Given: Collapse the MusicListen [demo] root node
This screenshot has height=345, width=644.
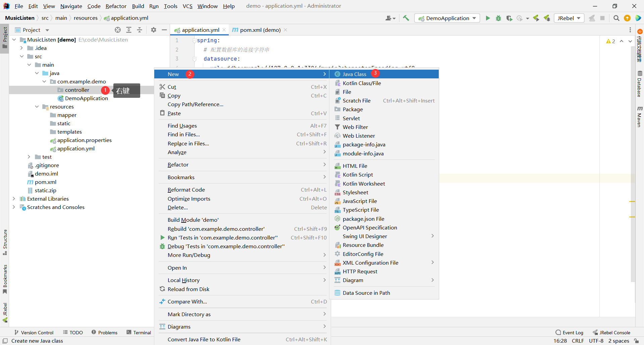Looking at the screenshot, I should (14, 40).
